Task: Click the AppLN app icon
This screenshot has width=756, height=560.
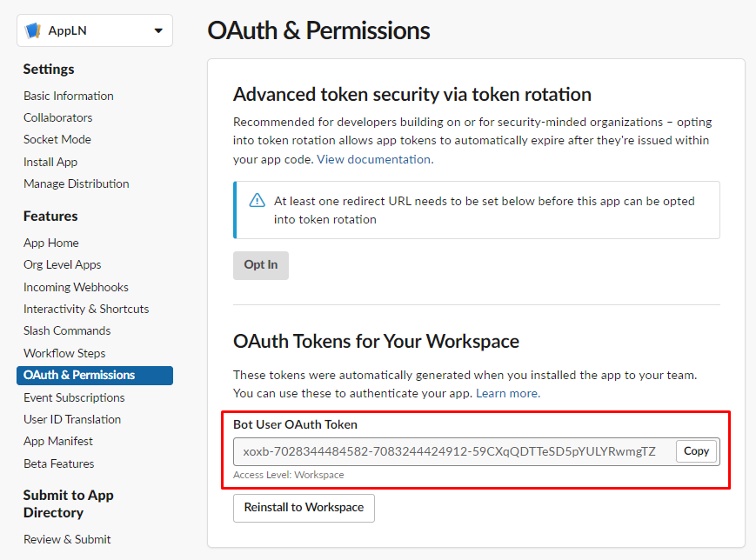Action: (33, 30)
